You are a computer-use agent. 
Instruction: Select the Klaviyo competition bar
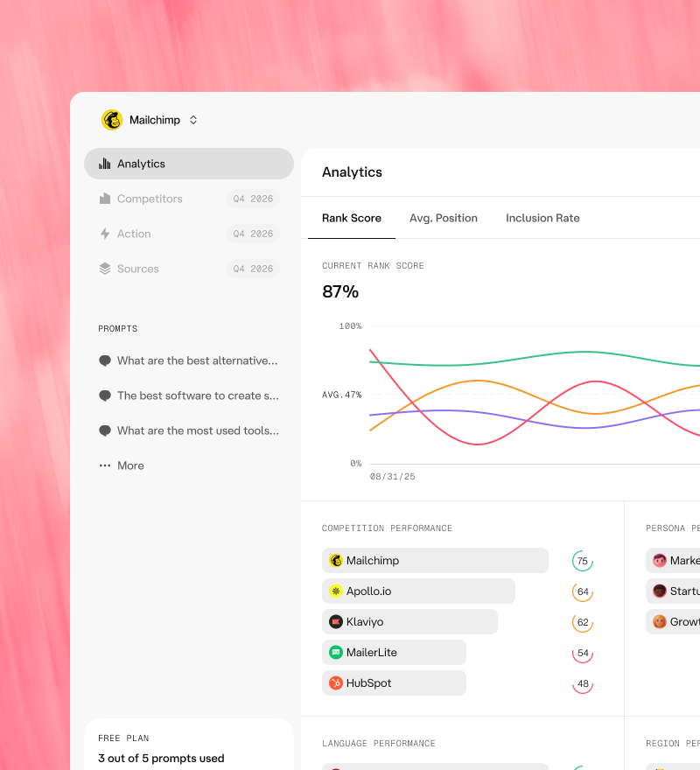(x=409, y=622)
